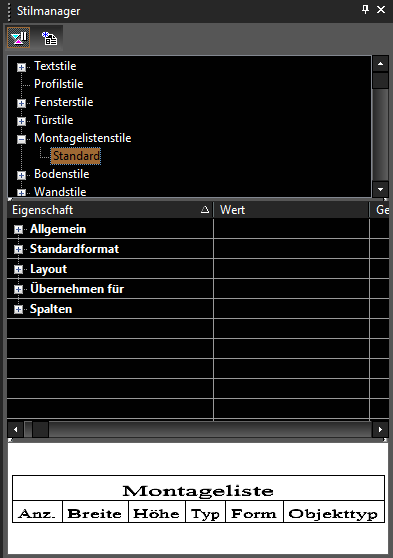Collapse the Montagelistenstile node
The height and width of the screenshot is (558, 393).
(21, 139)
